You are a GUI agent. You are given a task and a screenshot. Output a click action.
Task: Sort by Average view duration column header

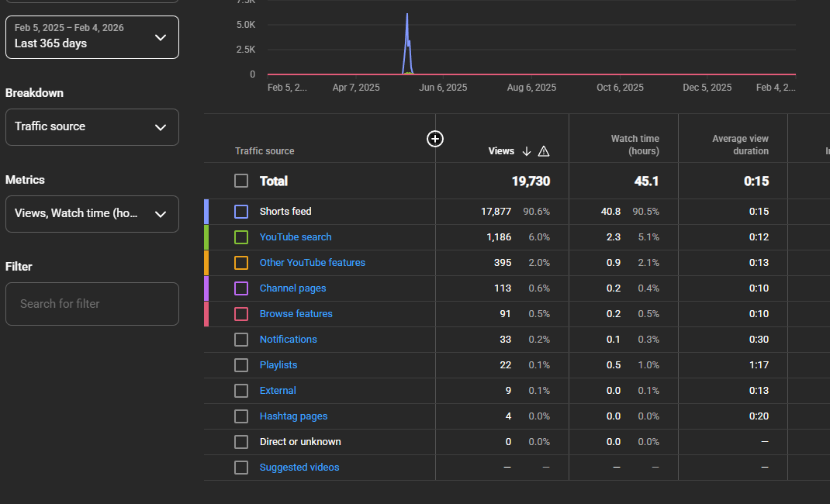click(x=740, y=145)
